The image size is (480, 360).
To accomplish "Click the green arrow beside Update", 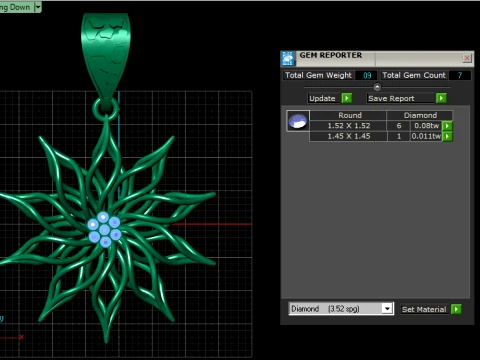I will [x=347, y=98].
